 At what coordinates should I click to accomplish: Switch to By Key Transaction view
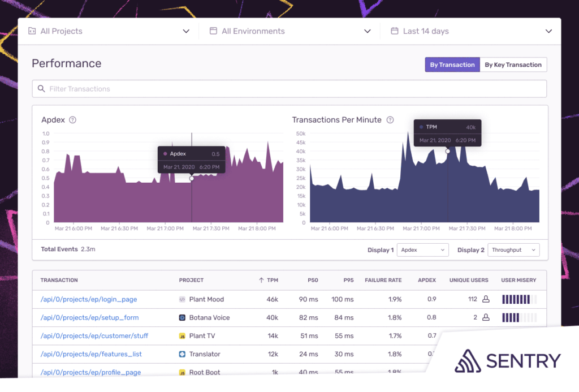coord(513,64)
